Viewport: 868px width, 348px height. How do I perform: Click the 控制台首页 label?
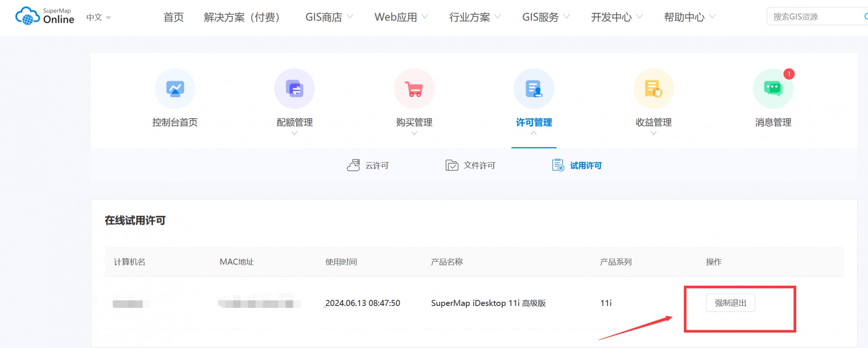pos(175,122)
